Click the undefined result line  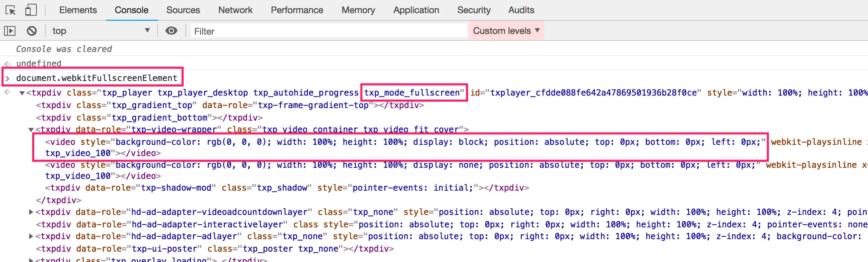[x=39, y=63]
